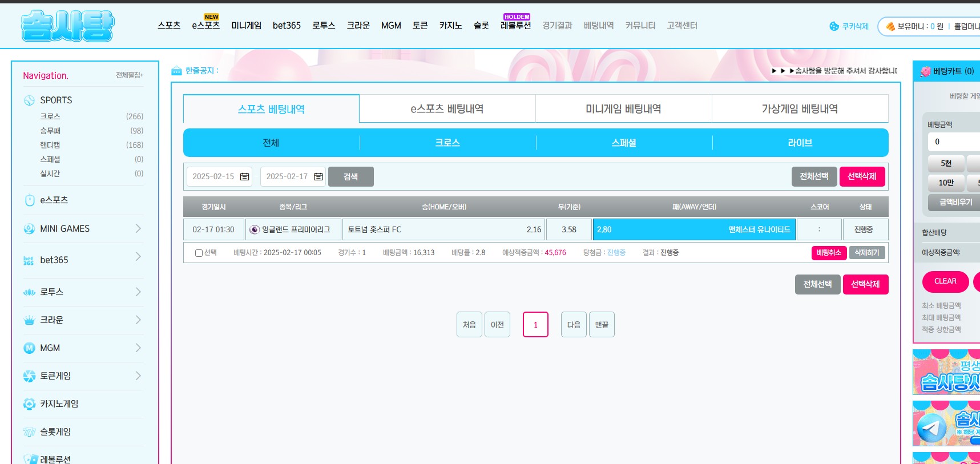Switch to the 미니게임 베팅내역 tab

pyautogui.click(x=624, y=108)
